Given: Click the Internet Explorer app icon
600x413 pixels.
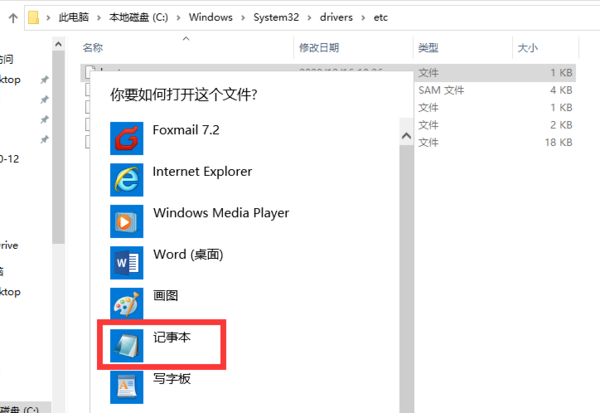Looking at the screenshot, I should point(127,180).
